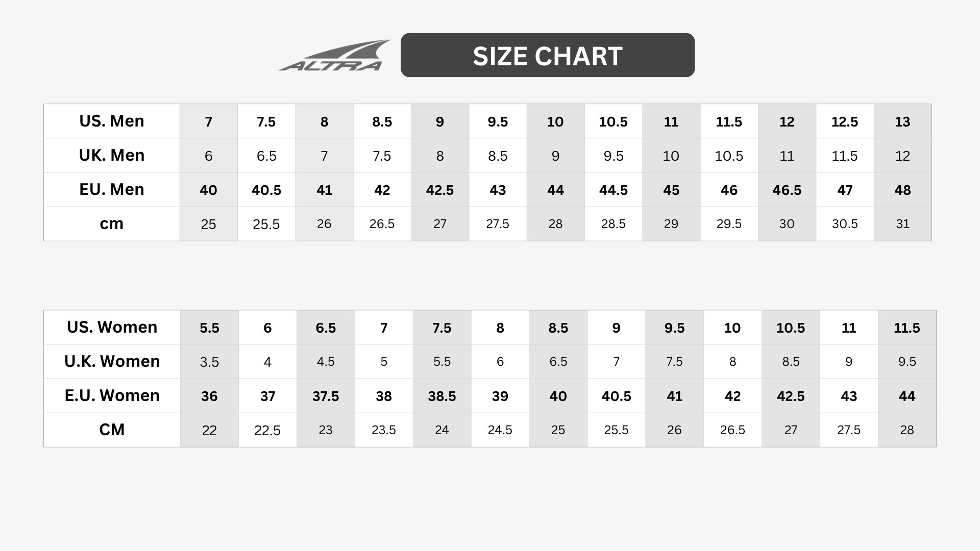
Task: Select US Men size 12.5 cell
Action: tap(845, 122)
